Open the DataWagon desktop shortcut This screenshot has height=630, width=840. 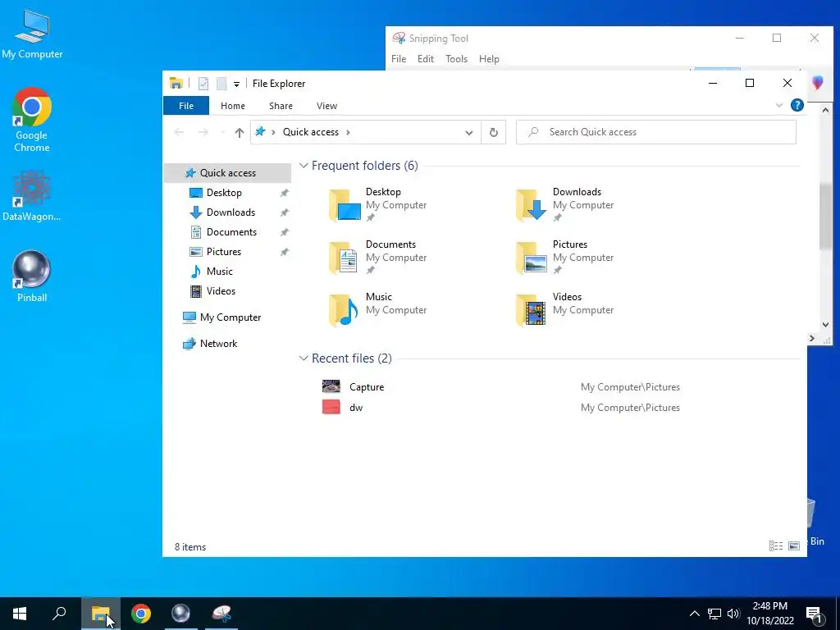[32, 195]
